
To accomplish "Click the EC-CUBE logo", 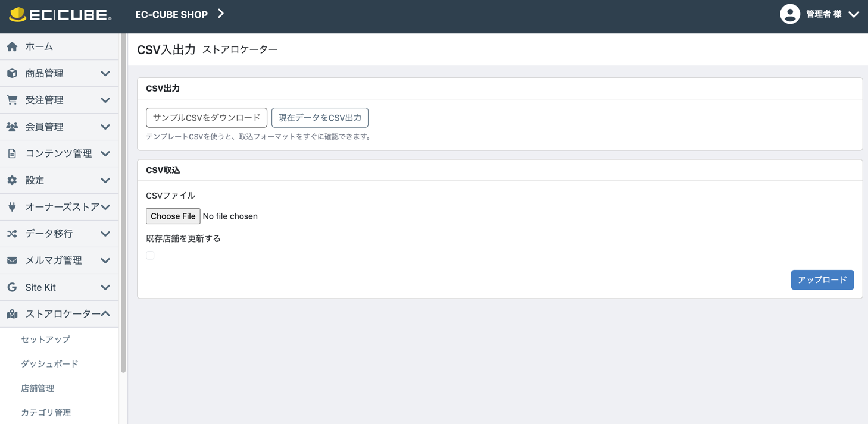I will pos(60,14).
